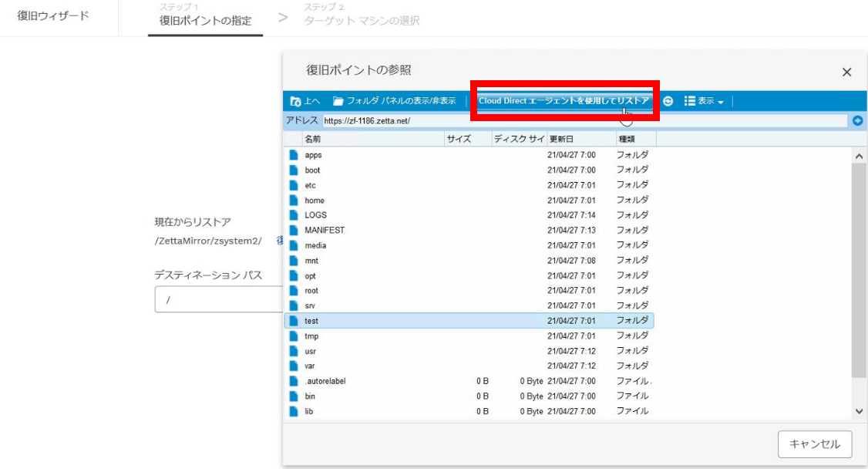Click the circular arrow icon beside the restore button

pos(668,101)
